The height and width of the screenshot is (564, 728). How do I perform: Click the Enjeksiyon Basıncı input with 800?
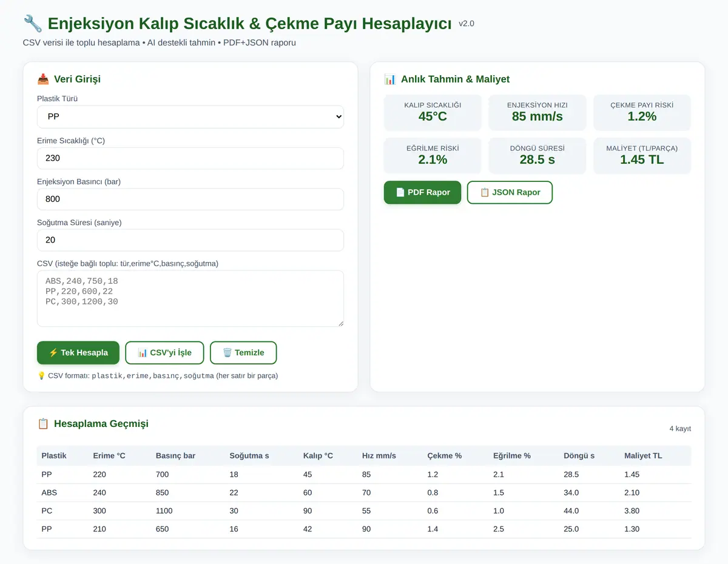(x=190, y=199)
